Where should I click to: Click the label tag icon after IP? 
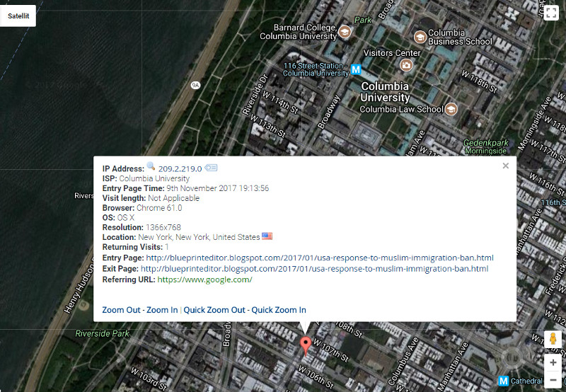click(211, 168)
